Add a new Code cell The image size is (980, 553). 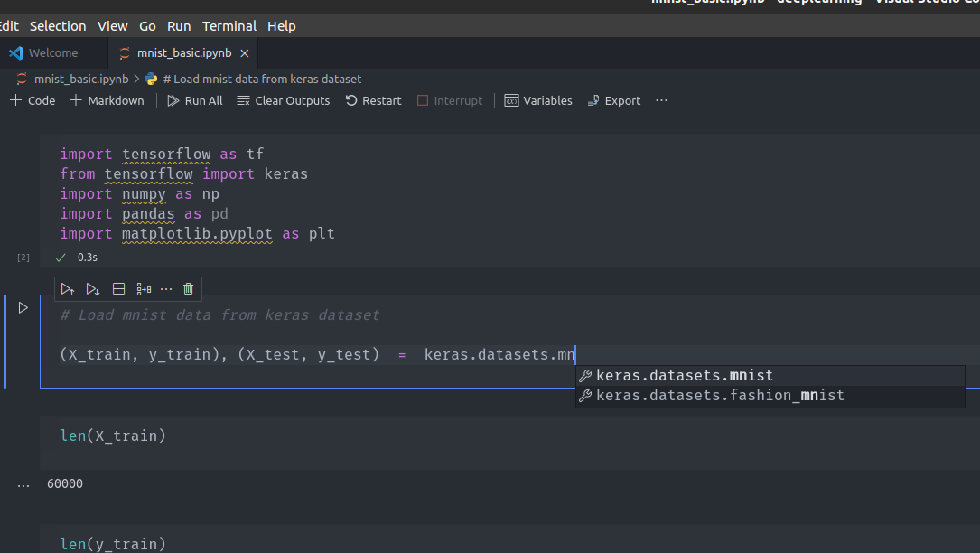[x=33, y=100]
